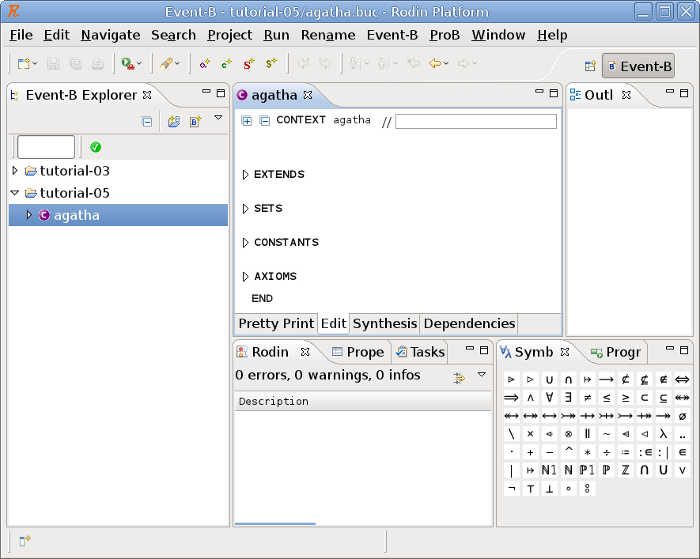Insert the less-or-equal ≤ symbol
The height and width of the screenshot is (559, 700).
[x=606, y=397]
